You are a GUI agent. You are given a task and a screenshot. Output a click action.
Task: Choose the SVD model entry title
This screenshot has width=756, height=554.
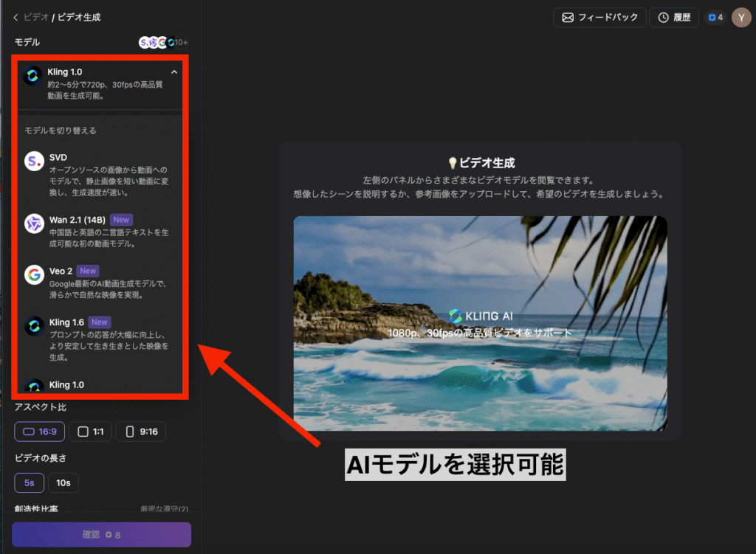58,158
